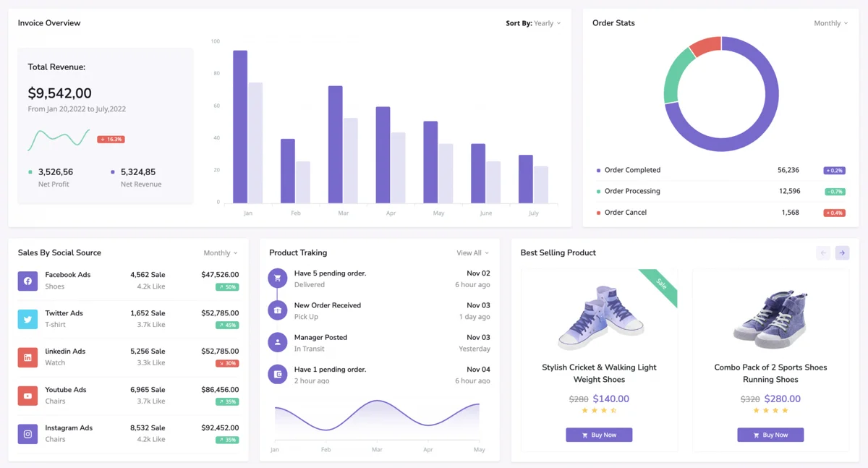Open the Monthly selector in Sales By Social Source
Screen dimensions: 868x468
pos(219,252)
